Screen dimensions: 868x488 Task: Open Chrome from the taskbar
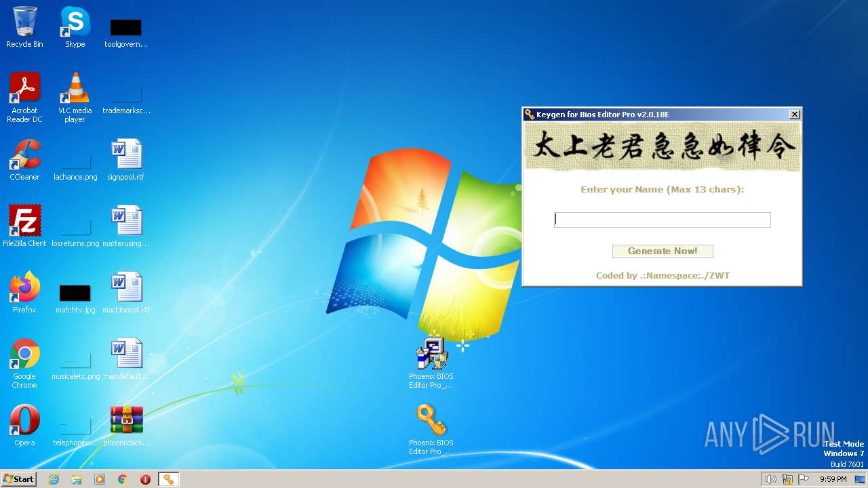[x=123, y=479]
